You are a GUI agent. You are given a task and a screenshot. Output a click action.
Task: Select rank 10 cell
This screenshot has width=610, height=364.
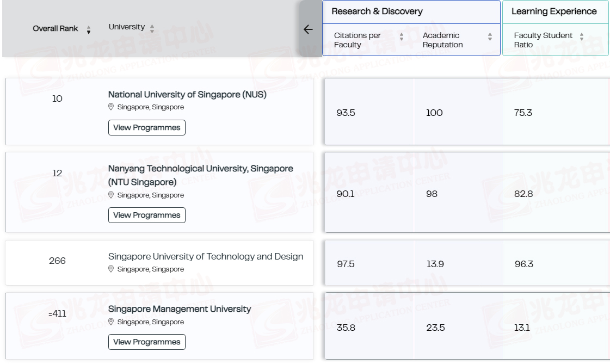click(x=57, y=99)
